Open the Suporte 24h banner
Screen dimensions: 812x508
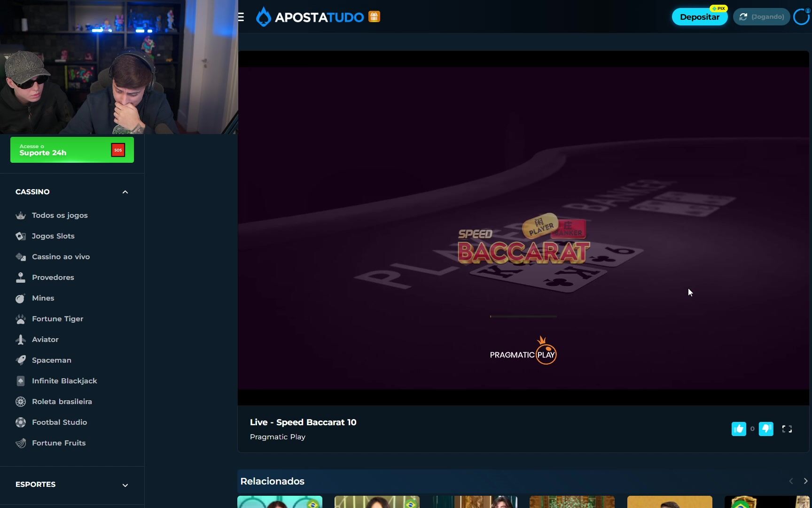tap(72, 150)
